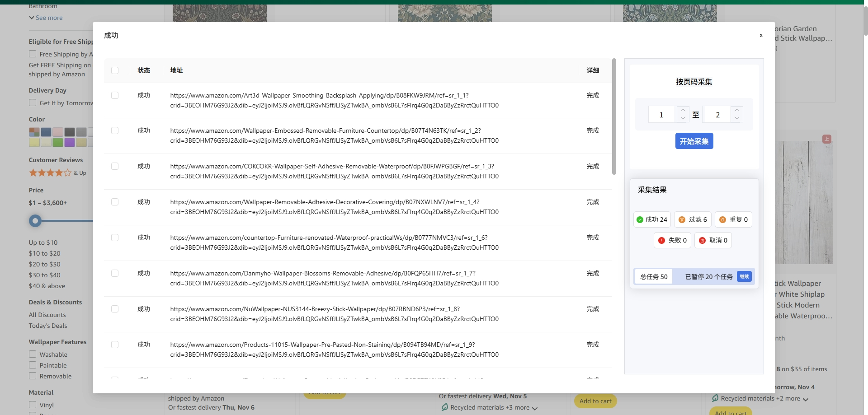Click the orange 过滤 filter funnel icon
868x415 pixels.
[x=682, y=220]
